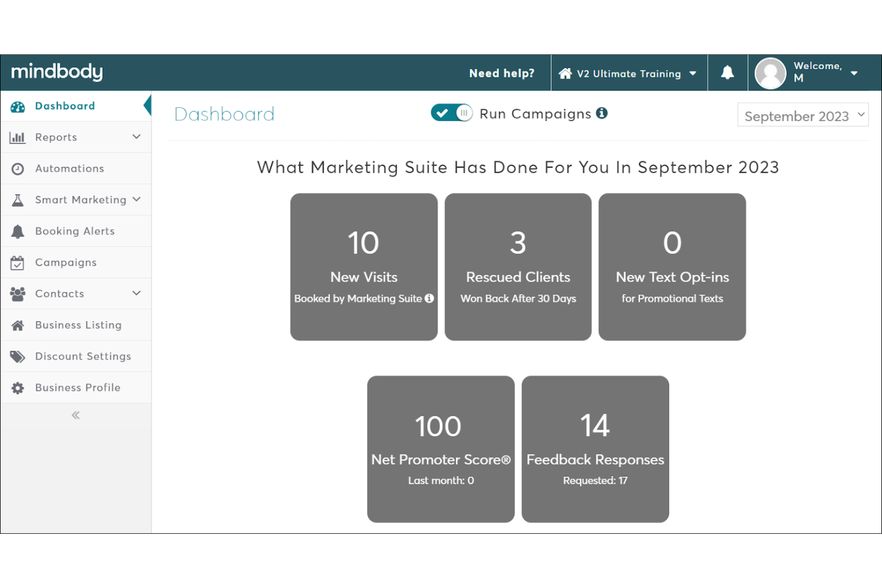Click the 'Welcome, M' text
The width and height of the screenshot is (882, 588).
pyautogui.click(x=818, y=72)
